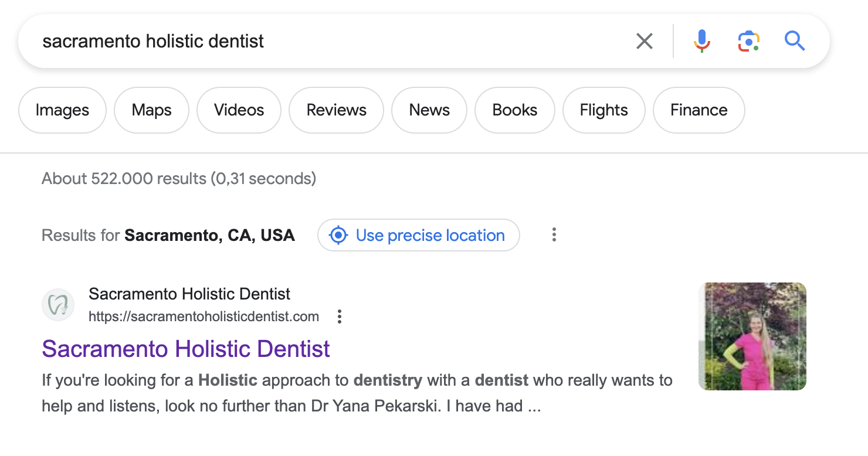The height and width of the screenshot is (456, 868).
Task: Open three-dot menu beside result URL
Action: tap(339, 317)
